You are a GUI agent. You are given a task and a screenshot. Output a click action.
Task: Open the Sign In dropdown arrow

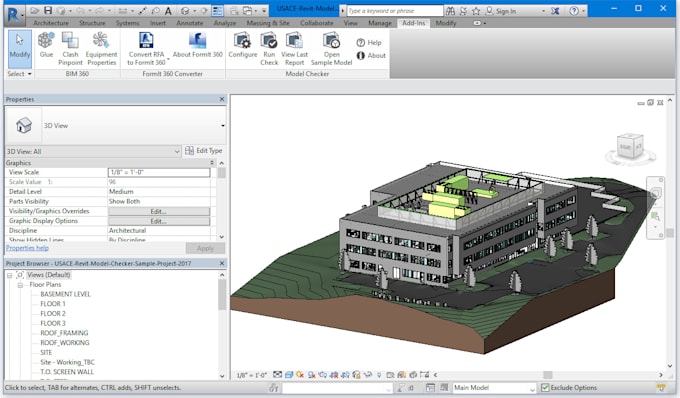pos(543,11)
